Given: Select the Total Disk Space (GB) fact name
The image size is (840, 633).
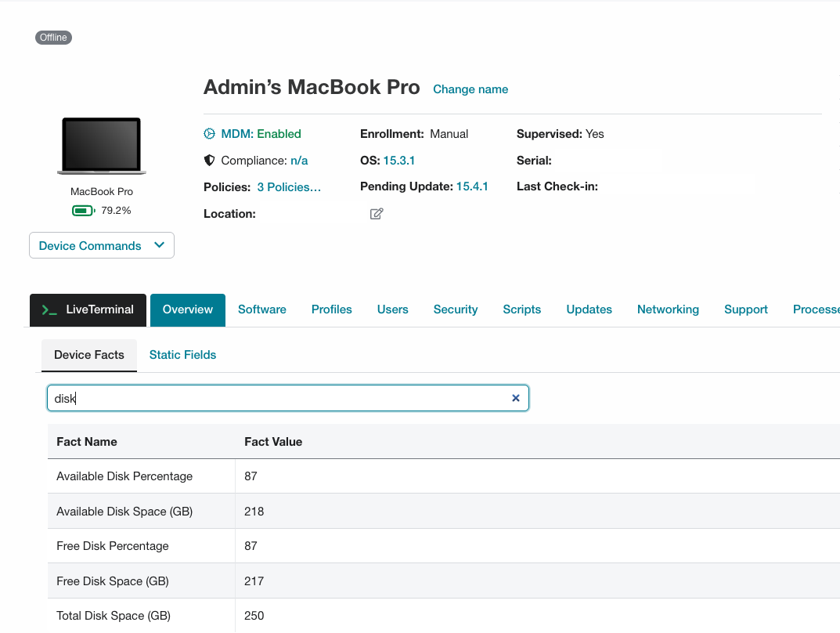Looking at the screenshot, I should click(114, 616).
